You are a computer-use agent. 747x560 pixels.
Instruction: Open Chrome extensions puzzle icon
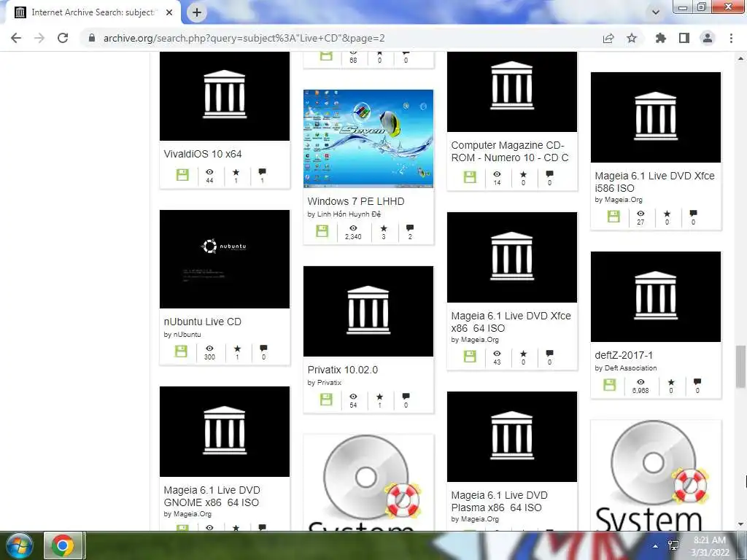[661, 38]
